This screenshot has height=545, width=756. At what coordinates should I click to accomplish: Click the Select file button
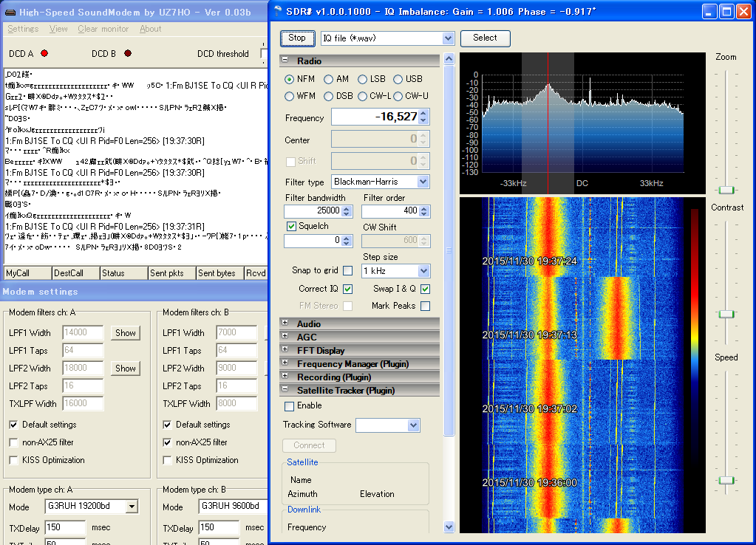485,38
